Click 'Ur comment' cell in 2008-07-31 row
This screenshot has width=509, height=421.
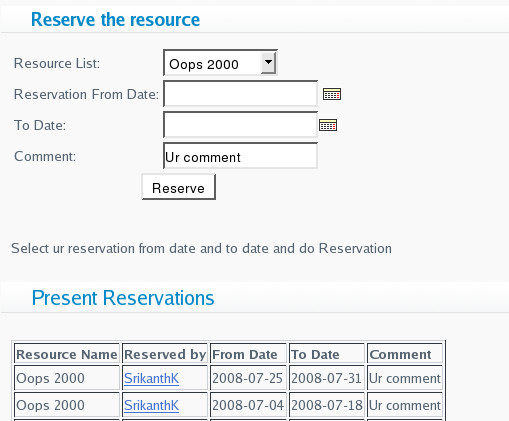(x=405, y=378)
